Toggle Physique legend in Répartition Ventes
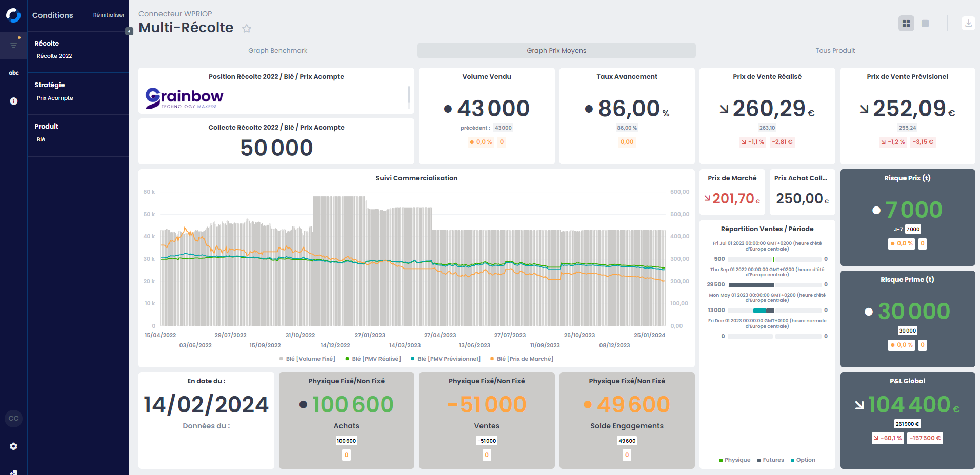This screenshot has height=475, width=980. pos(734,460)
